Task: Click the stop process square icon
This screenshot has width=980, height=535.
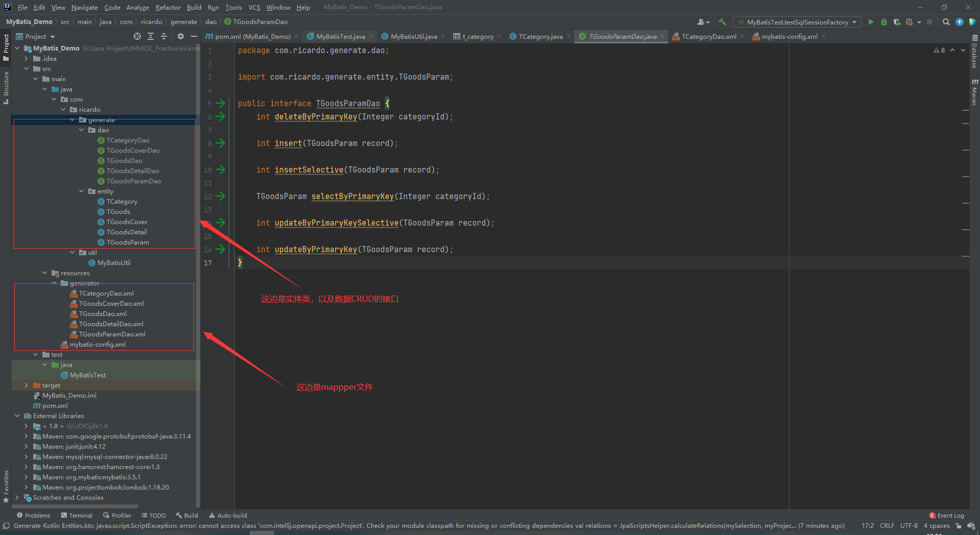Action: 929,22
